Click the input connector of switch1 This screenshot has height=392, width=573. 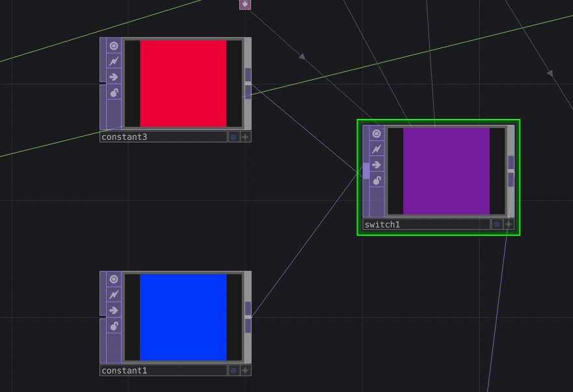pyautogui.click(x=366, y=171)
